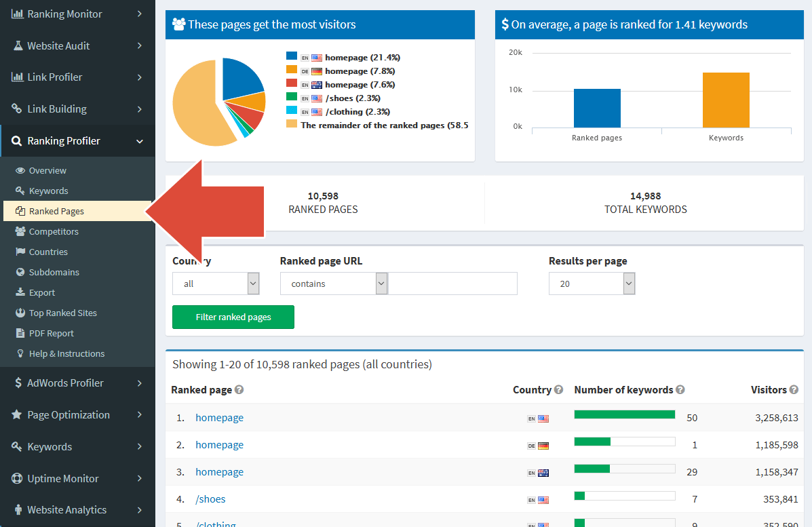Open the Country dropdown set to all
The width and height of the screenshot is (812, 527).
[216, 284]
